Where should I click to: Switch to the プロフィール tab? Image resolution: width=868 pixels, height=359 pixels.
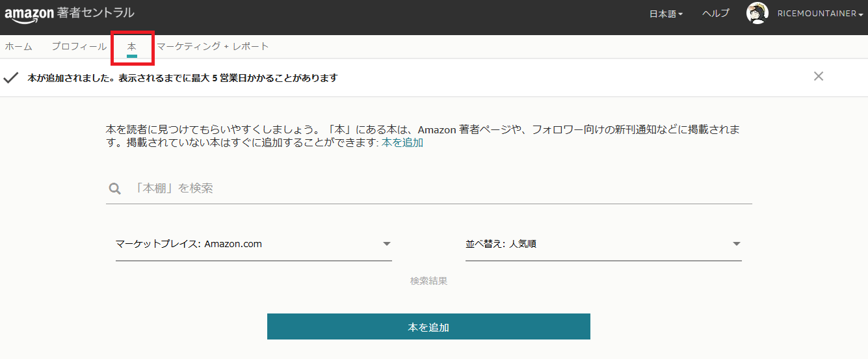coord(79,46)
